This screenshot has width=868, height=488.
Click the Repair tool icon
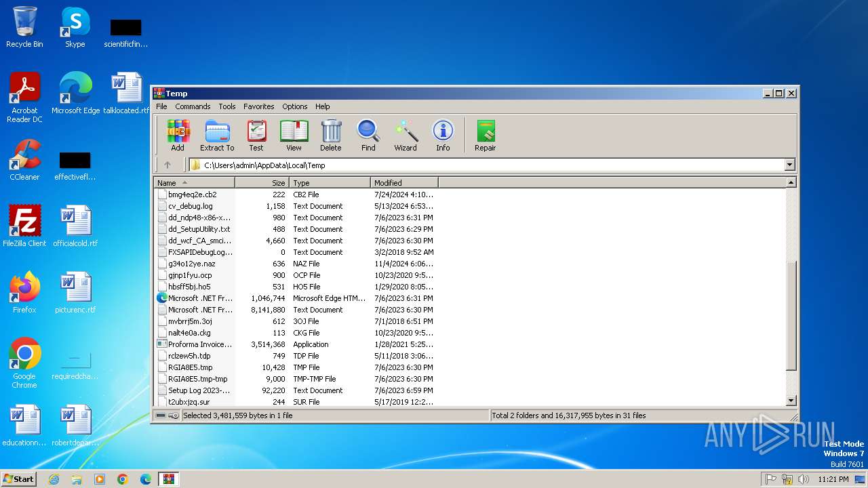tap(486, 136)
